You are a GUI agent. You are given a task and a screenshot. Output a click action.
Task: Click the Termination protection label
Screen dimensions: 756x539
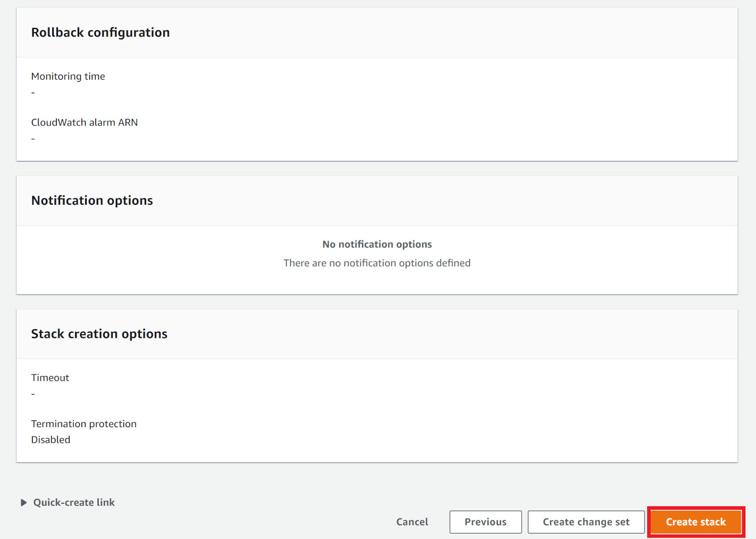tap(84, 424)
